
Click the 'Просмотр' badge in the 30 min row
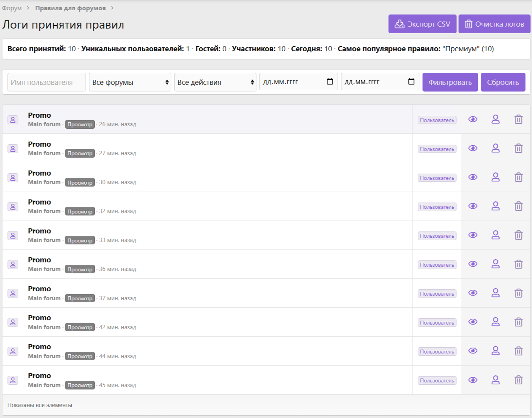[80, 183]
